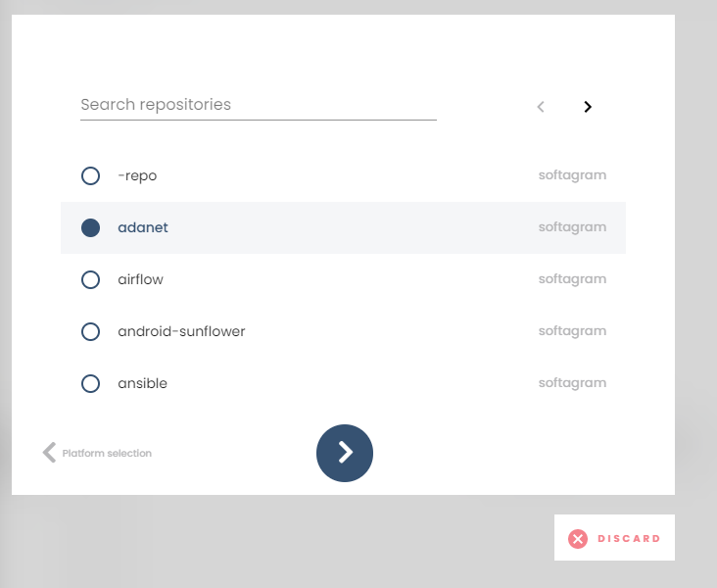This screenshot has height=588, width=717.
Task: Click the airflow repository name
Action: pos(140,279)
